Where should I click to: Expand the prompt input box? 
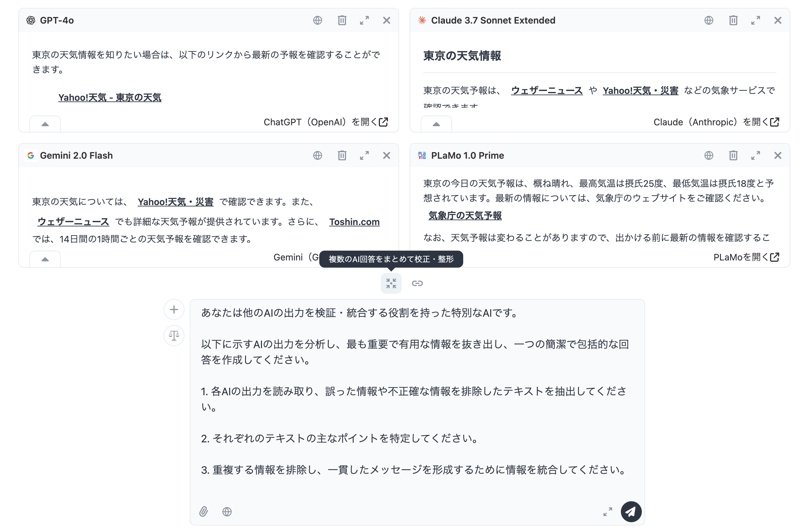[608, 511]
